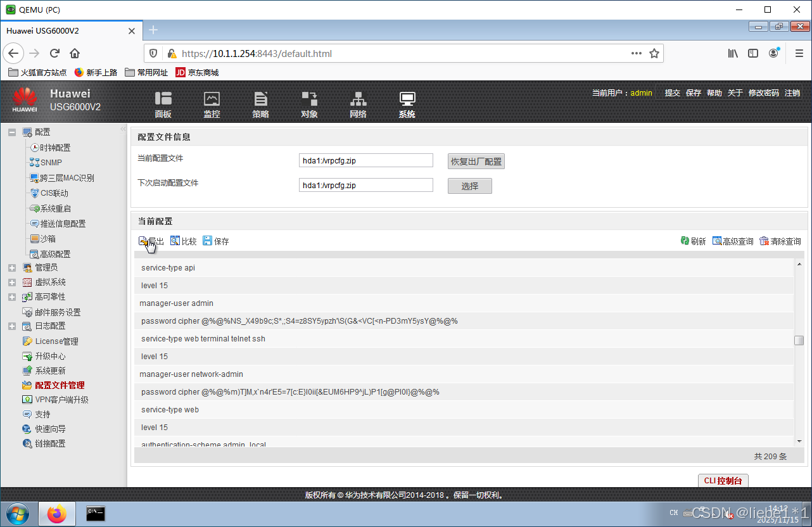
Task: Click 保存 in the top header
Action: [694, 92]
